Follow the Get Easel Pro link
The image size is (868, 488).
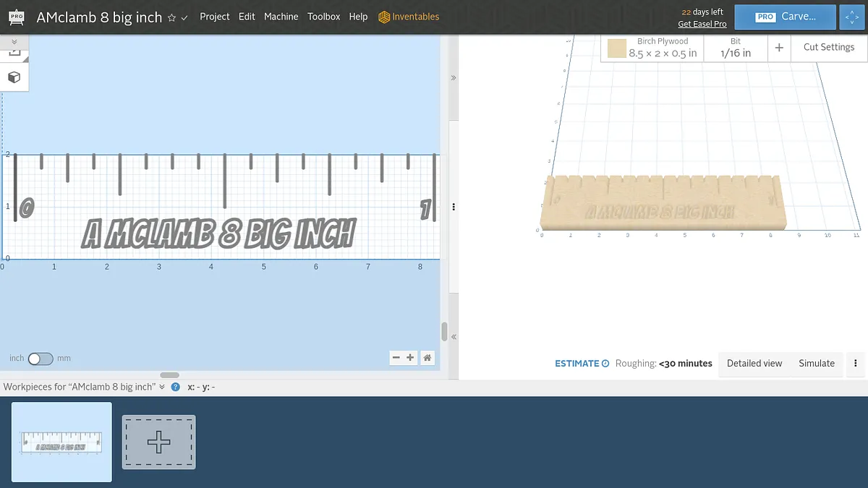(702, 24)
